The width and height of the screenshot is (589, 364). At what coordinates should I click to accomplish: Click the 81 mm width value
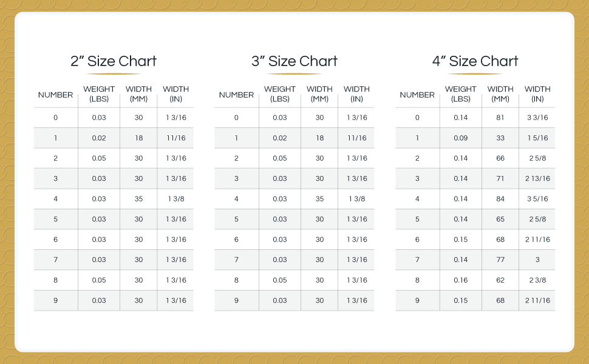(x=500, y=118)
